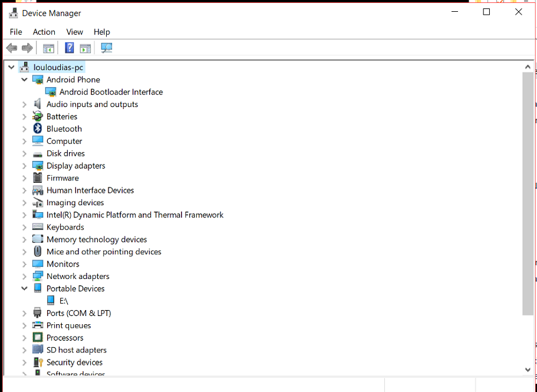Click the Bluetooth device category icon
537x392 pixels.
pyautogui.click(x=38, y=129)
